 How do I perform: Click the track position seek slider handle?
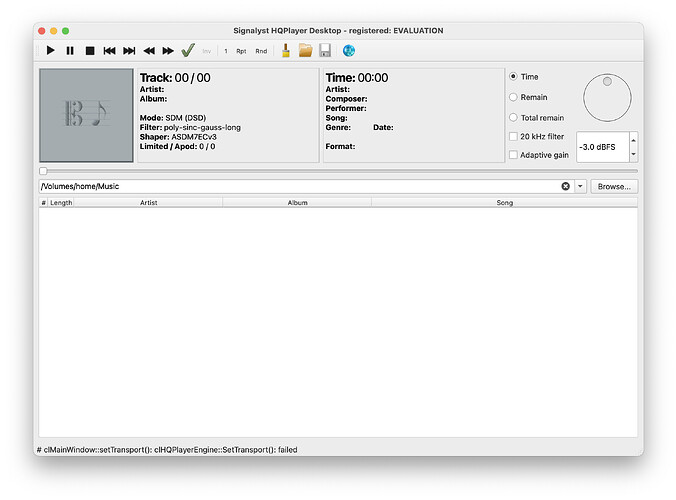coord(43,171)
